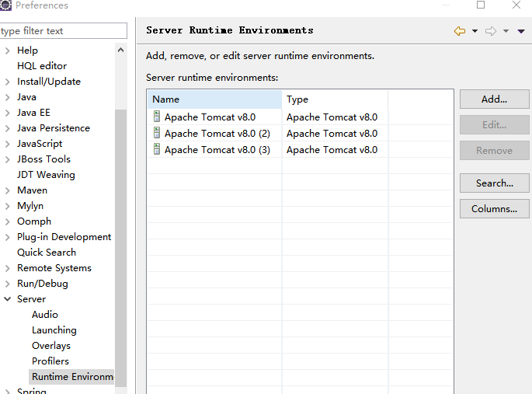Open the preferences view menu triangle
The height and width of the screenshot is (394, 532).
(x=521, y=31)
